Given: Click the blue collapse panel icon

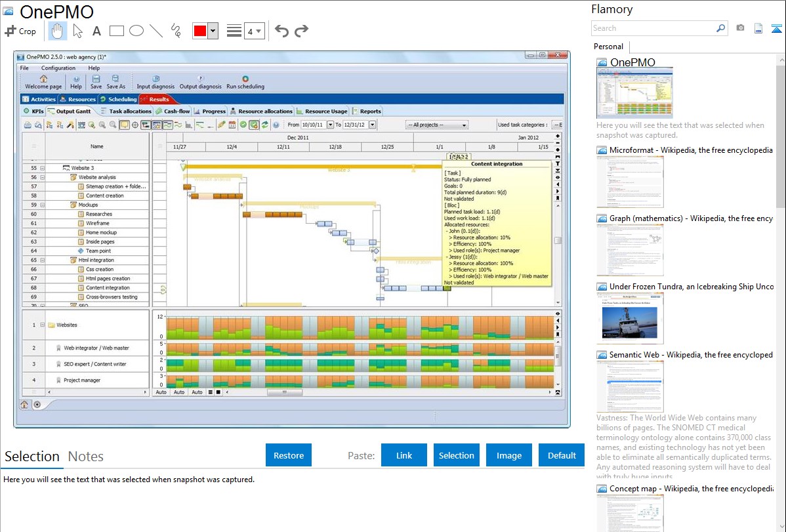Looking at the screenshot, I should coord(776,28).
